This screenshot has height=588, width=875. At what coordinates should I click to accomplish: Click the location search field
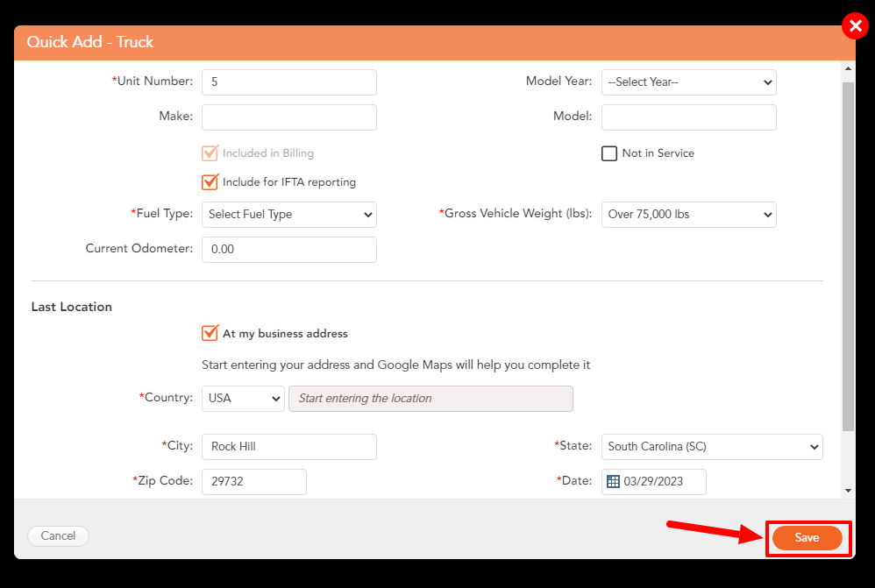pos(430,399)
